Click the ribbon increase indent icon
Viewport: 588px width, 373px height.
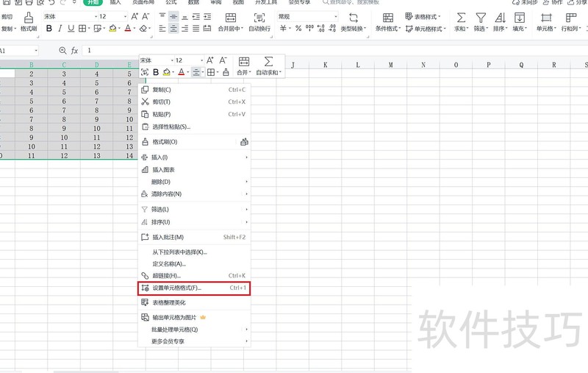coord(207,16)
